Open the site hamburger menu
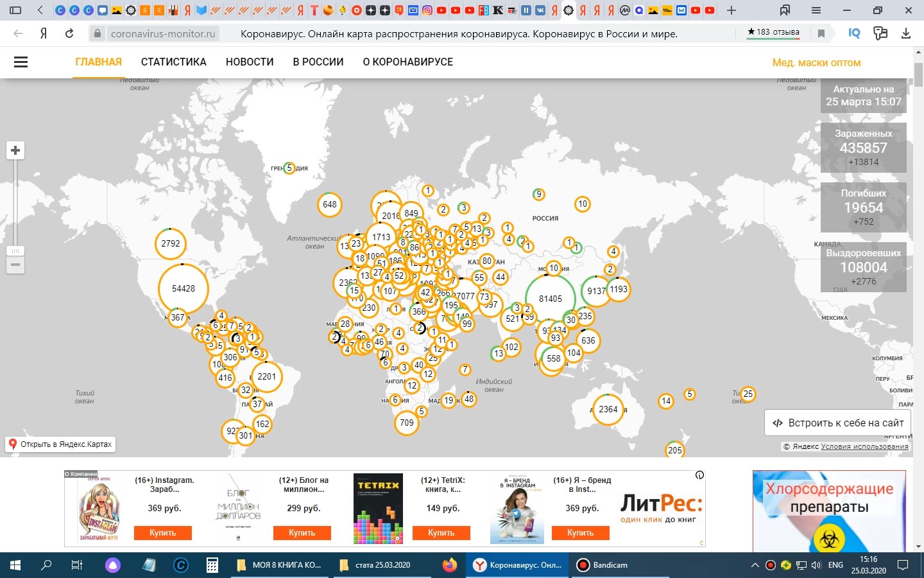Screen dimensions: 924x578 point(21,62)
